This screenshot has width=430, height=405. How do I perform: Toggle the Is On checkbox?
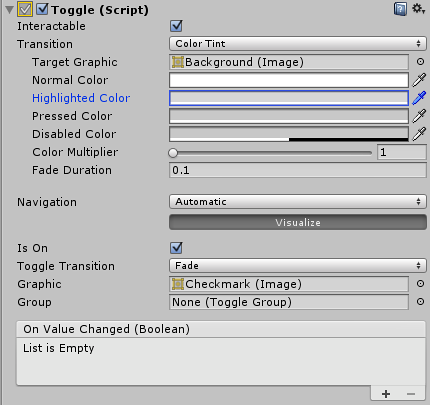click(176, 248)
